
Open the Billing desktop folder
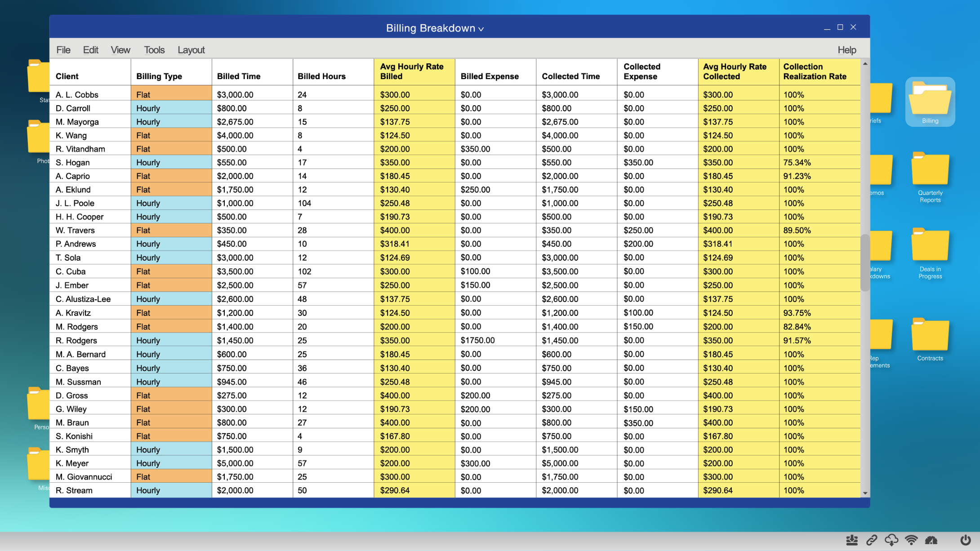(930, 101)
